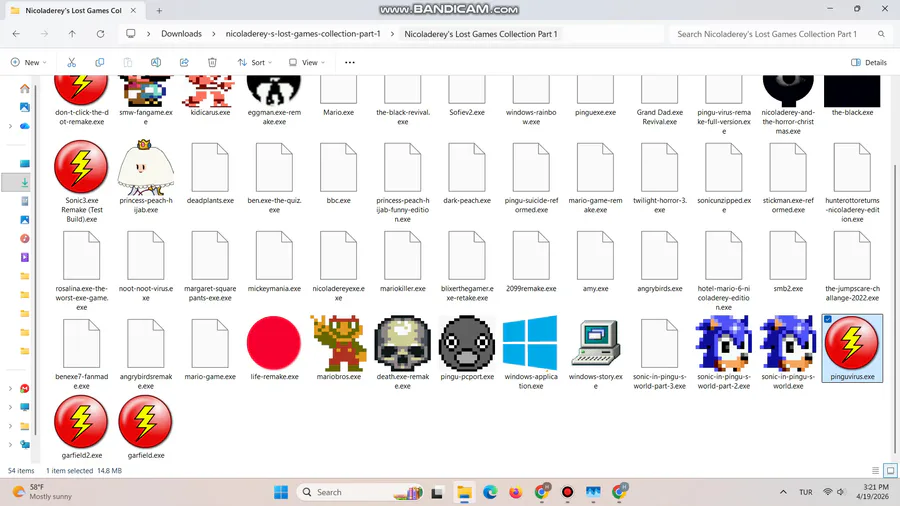Click the file list vertical scrollbar
900x506 pixels.
tap(895, 310)
